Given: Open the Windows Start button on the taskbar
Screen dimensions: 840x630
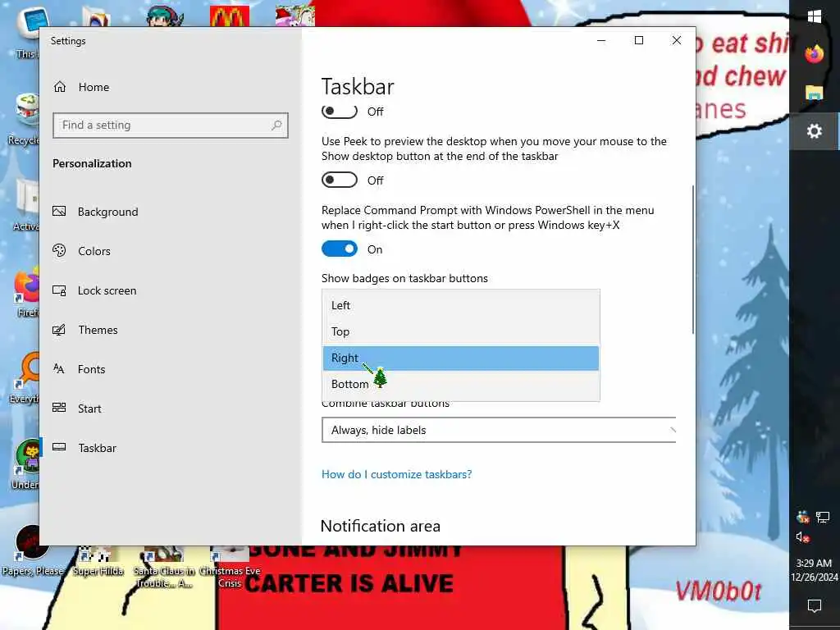Looking at the screenshot, I should (x=815, y=16).
